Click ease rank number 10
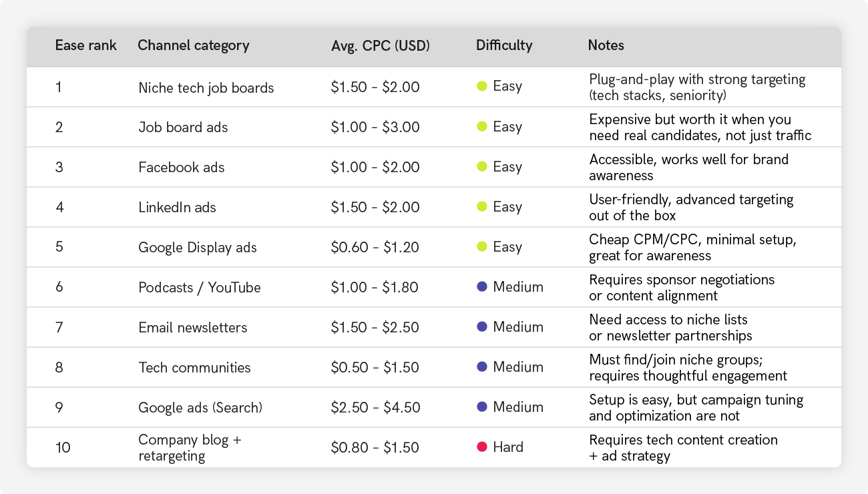The image size is (868, 494). (x=63, y=447)
